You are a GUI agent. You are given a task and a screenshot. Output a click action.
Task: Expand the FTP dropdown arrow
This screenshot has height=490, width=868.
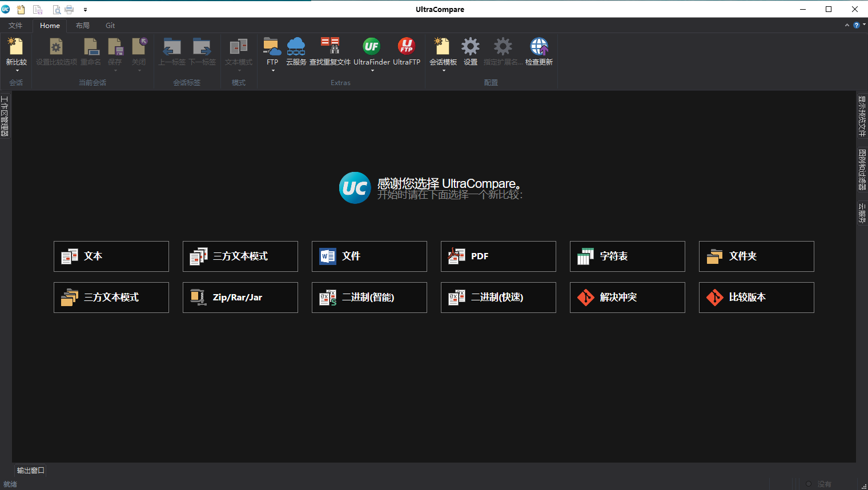[273, 71]
